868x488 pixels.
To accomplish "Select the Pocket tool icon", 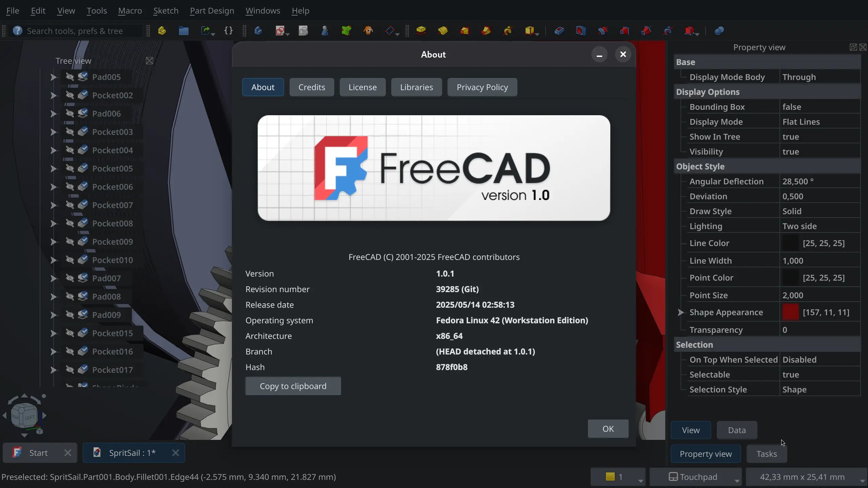I will [559, 31].
